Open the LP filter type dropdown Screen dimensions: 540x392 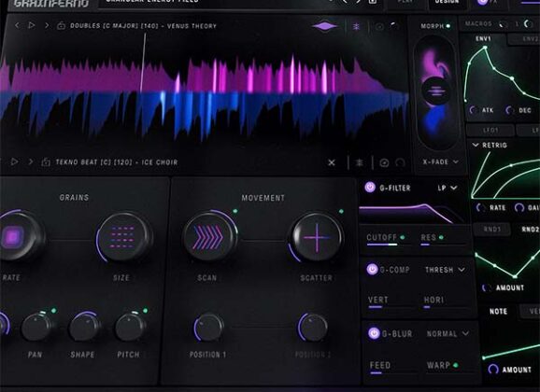pyautogui.click(x=448, y=188)
